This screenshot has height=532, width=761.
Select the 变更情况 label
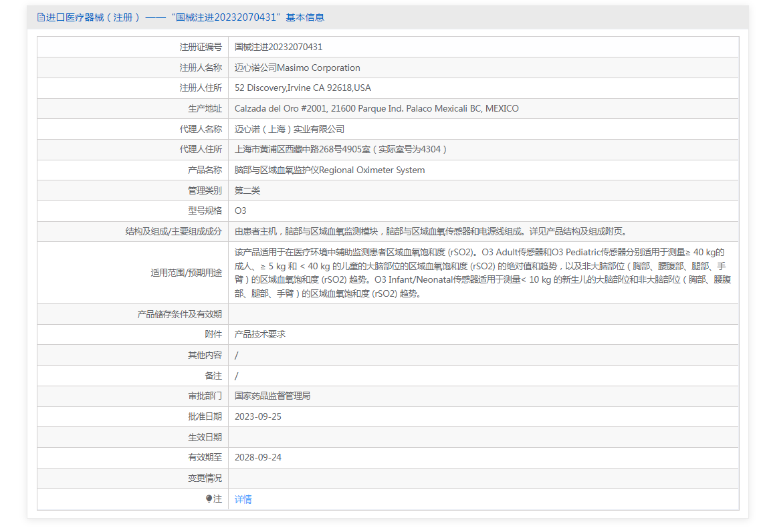(205, 478)
